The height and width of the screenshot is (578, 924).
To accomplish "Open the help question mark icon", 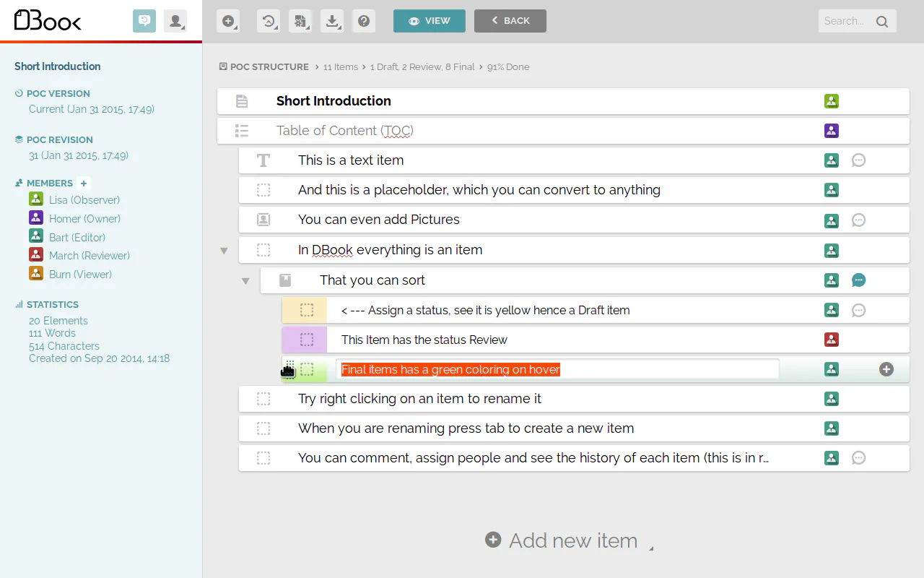I will [364, 21].
